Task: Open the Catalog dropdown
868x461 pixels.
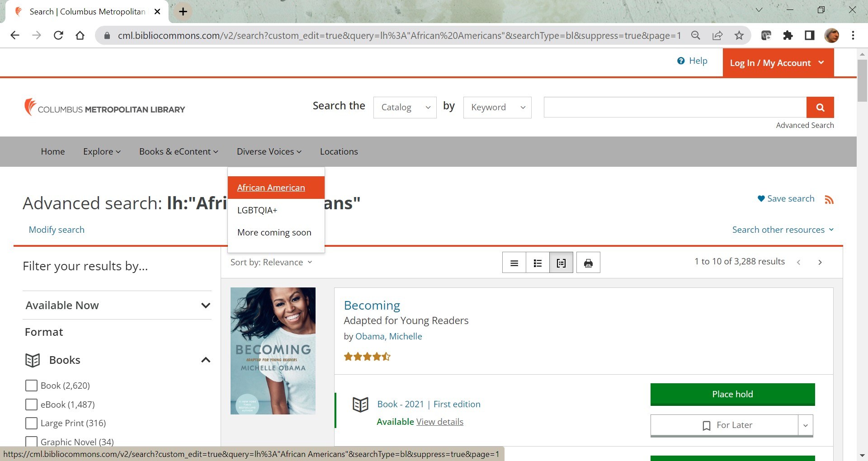Action: pos(405,108)
